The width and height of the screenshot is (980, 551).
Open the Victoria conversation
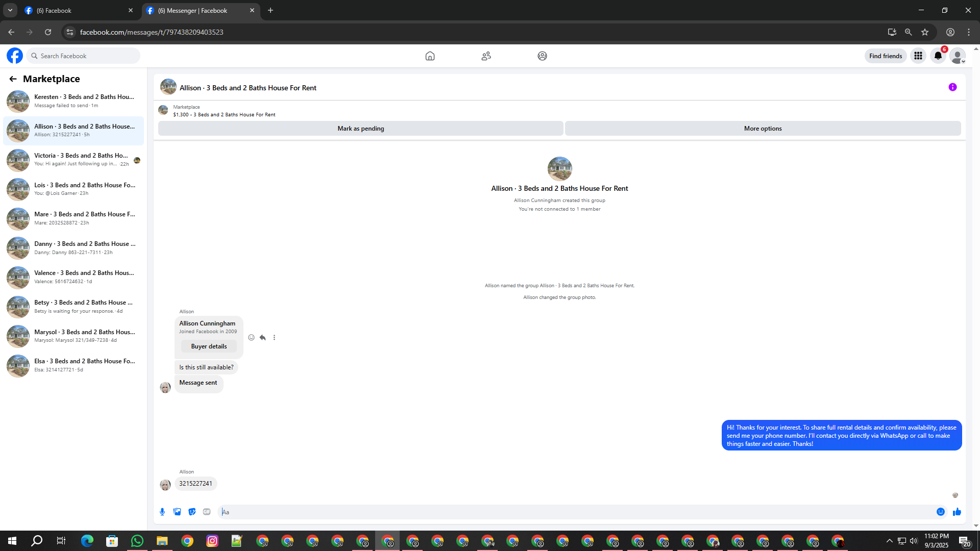coord(73,160)
